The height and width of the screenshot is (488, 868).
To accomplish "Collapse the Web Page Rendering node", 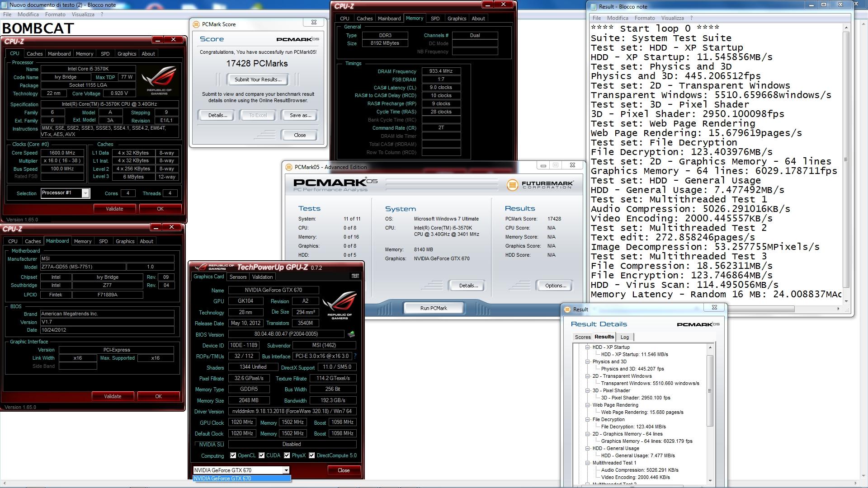I will pyautogui.click(x=588, y=405).
